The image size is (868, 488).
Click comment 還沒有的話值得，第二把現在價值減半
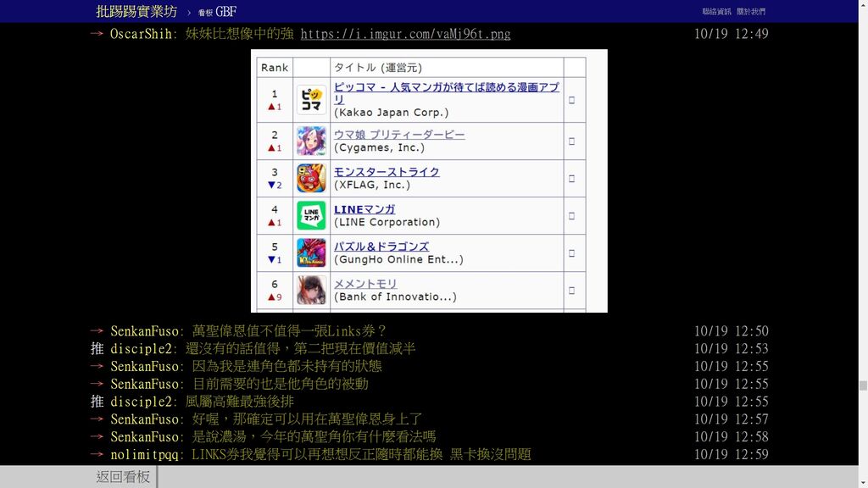click(301, 348)
